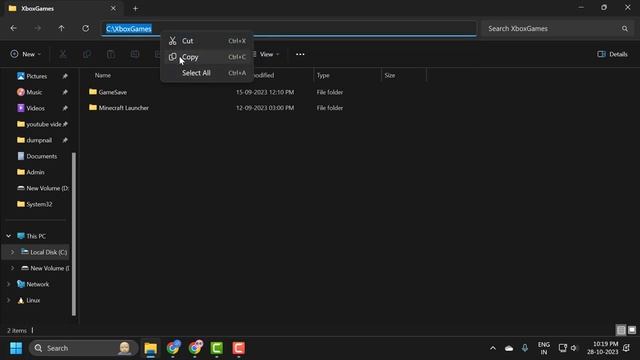Open the dumpnail pinned folder
Screen dimensions: 640x360
pos(39,140)
